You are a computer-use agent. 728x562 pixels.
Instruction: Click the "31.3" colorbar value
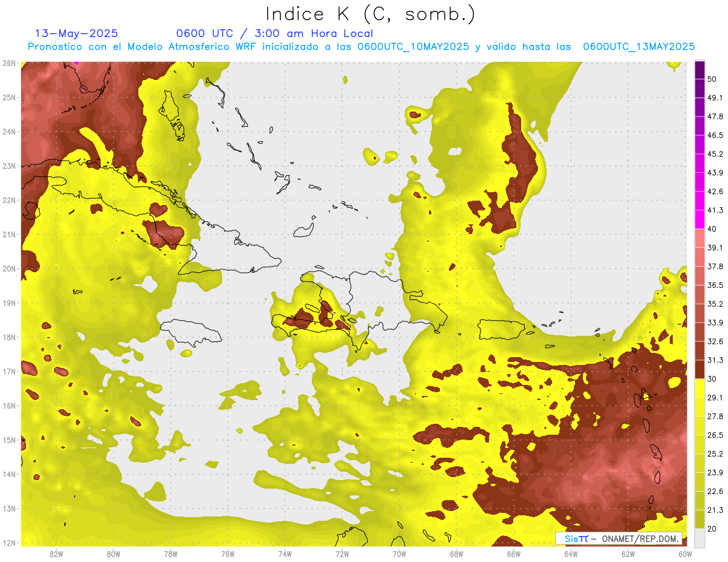pos(715,360)
